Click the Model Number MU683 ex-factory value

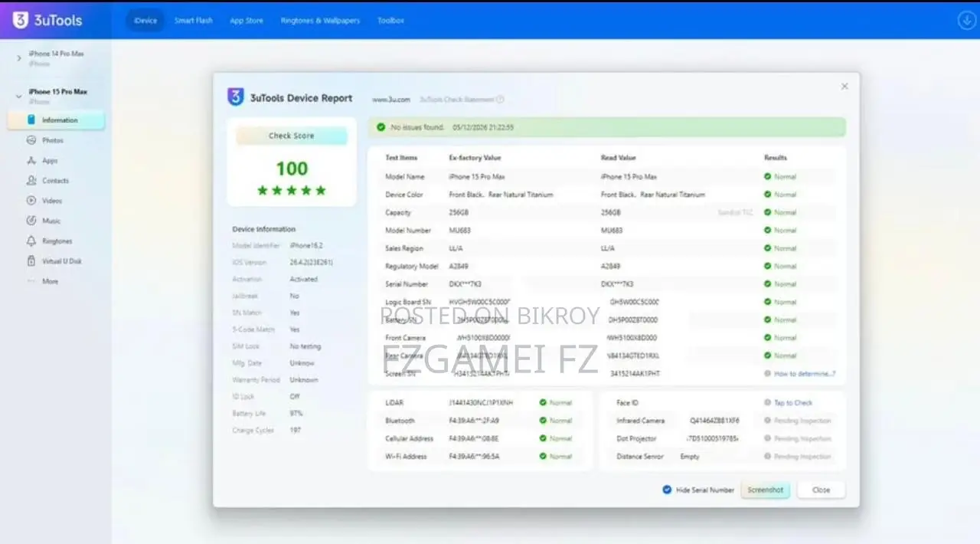[459, 230]
